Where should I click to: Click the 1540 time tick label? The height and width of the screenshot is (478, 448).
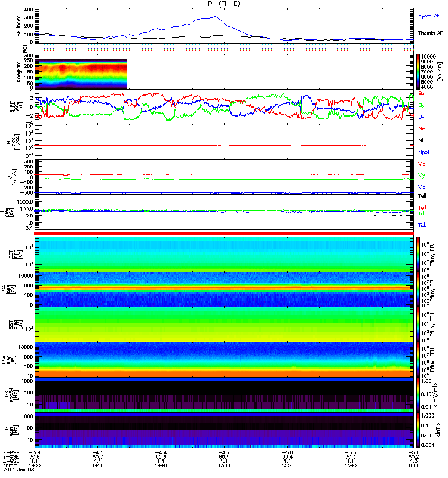tap(351, 465)
